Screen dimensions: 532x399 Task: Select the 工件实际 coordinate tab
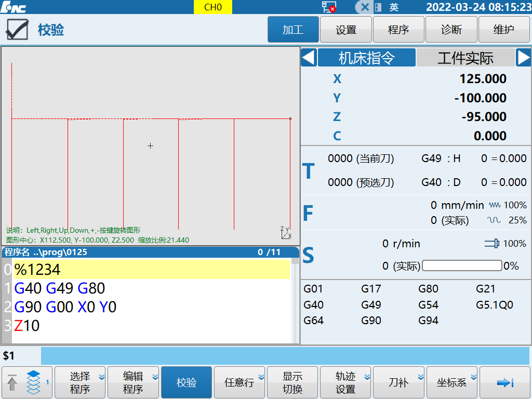(465, 58)
